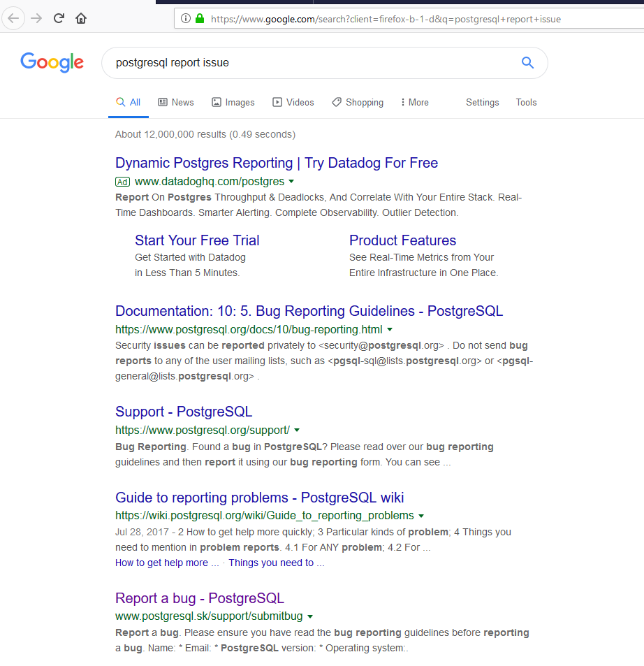Reload the page with the refresh icon

(x=59, y=18)
